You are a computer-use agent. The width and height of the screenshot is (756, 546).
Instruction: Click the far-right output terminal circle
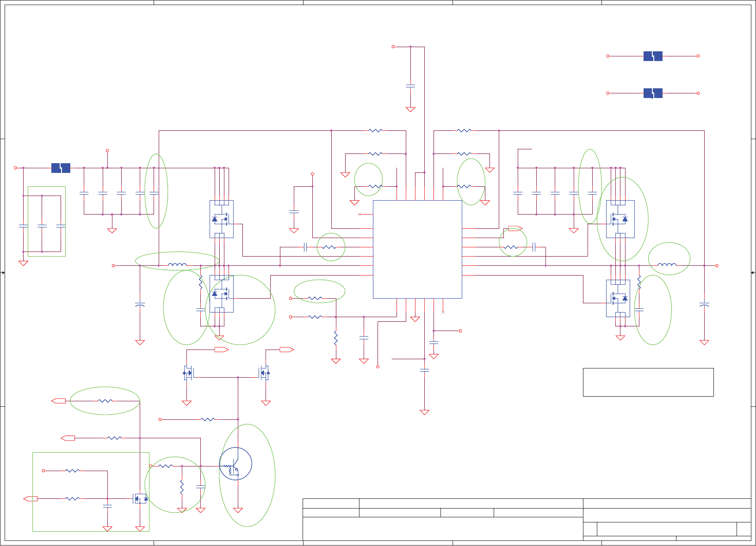(717, 265)
